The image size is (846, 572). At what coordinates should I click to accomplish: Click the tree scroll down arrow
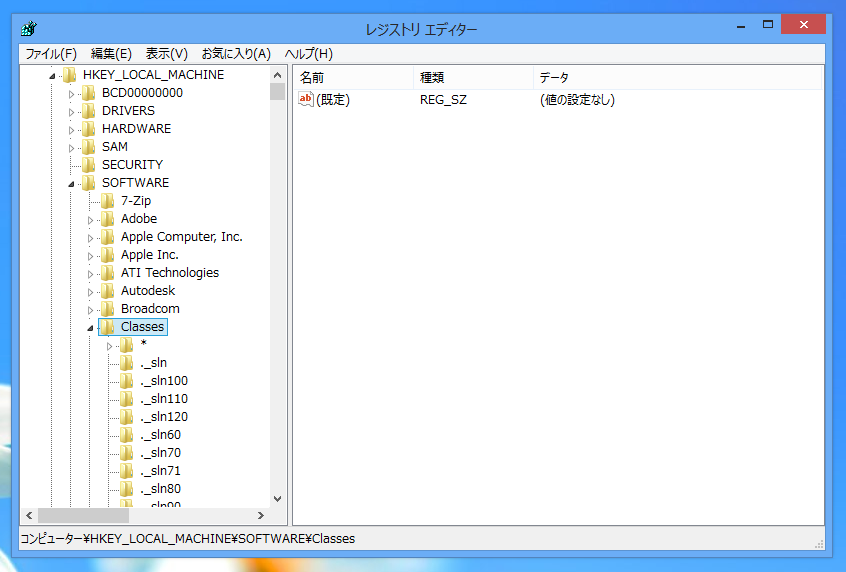[x=277, y=499]
